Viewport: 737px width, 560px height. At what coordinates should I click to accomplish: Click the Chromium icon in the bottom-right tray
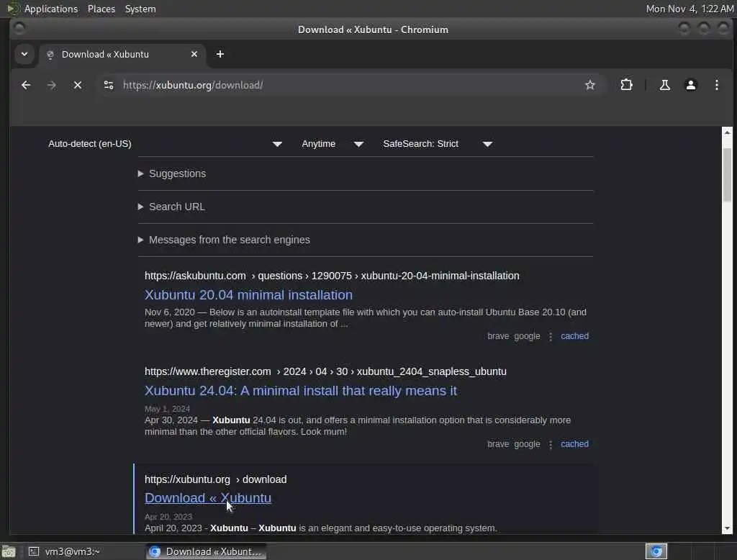(656, 551)
